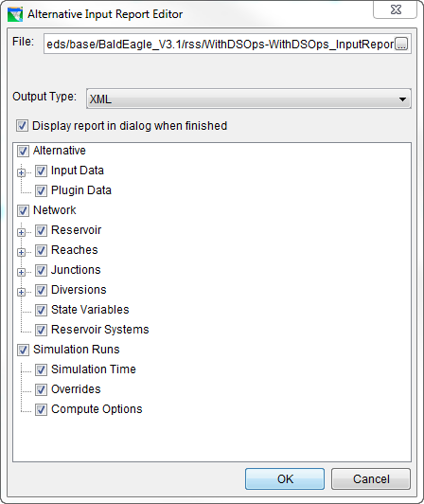
Task: Toggle the Network checkbox
Action: (23, 210)
